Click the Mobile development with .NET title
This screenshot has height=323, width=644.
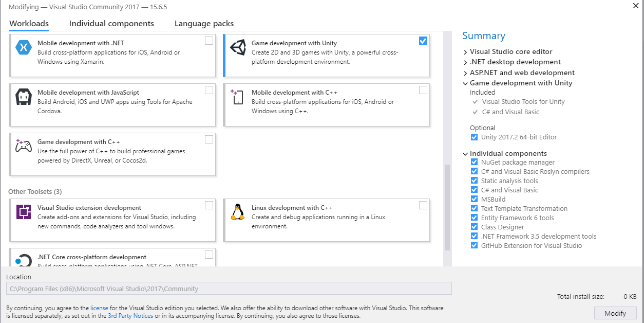tap(81, 43)
